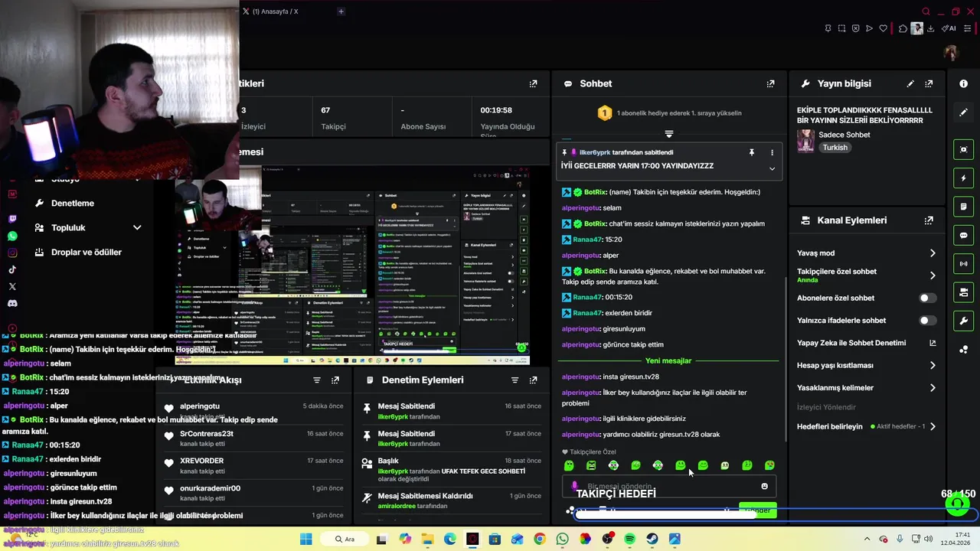Click SrContreras23t in activity feed
Image resolution: width=980 pixels, height=551 pixels.
pyautogui.click(x=207, y=433)
